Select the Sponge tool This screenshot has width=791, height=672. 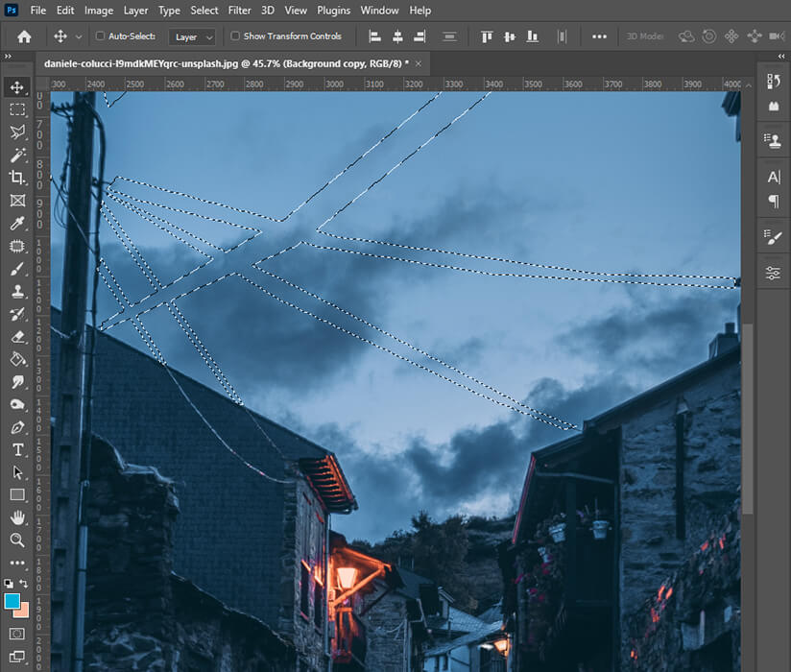pyautogui.click(x=17, y=404)
